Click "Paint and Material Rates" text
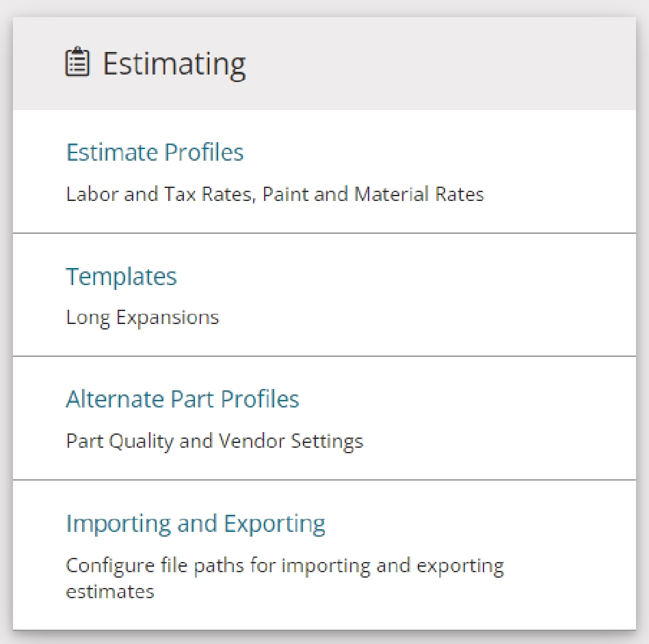Image resolution: width=649 pixels, height=644 pixels. [x=373, y=194]
